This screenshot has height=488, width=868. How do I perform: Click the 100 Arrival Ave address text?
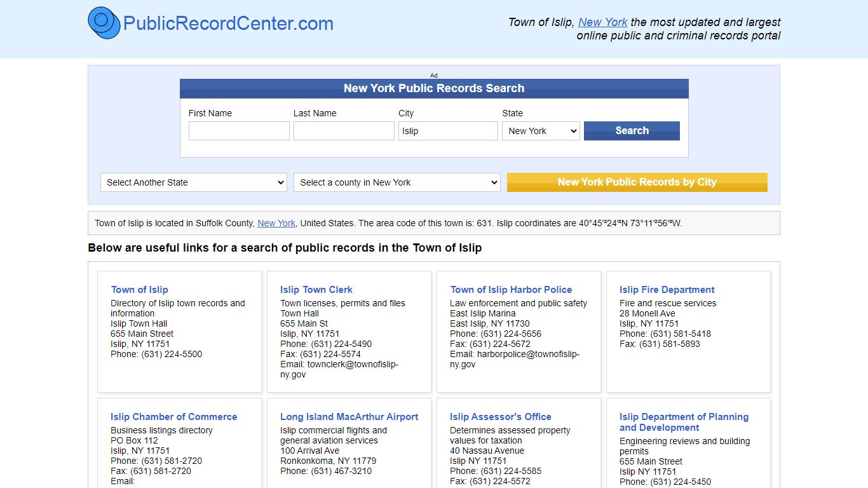coord(310,451)
